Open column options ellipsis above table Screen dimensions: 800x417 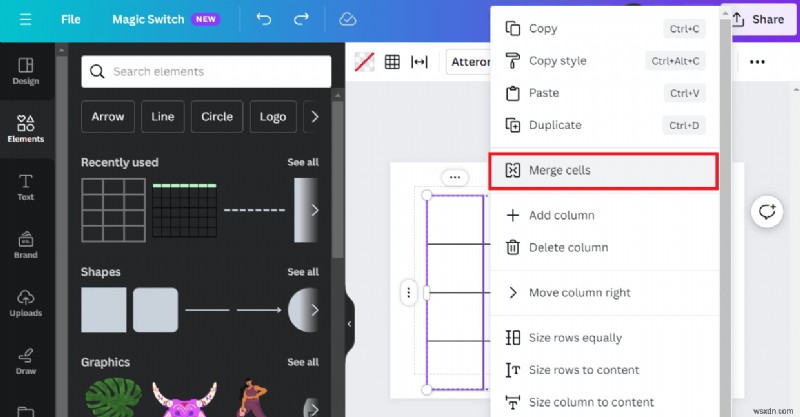(455, 178)
